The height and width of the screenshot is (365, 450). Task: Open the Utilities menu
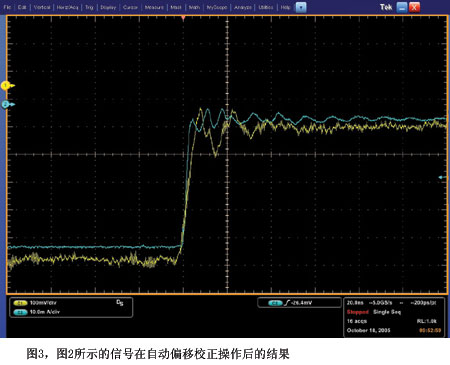[x=266, y=7]
